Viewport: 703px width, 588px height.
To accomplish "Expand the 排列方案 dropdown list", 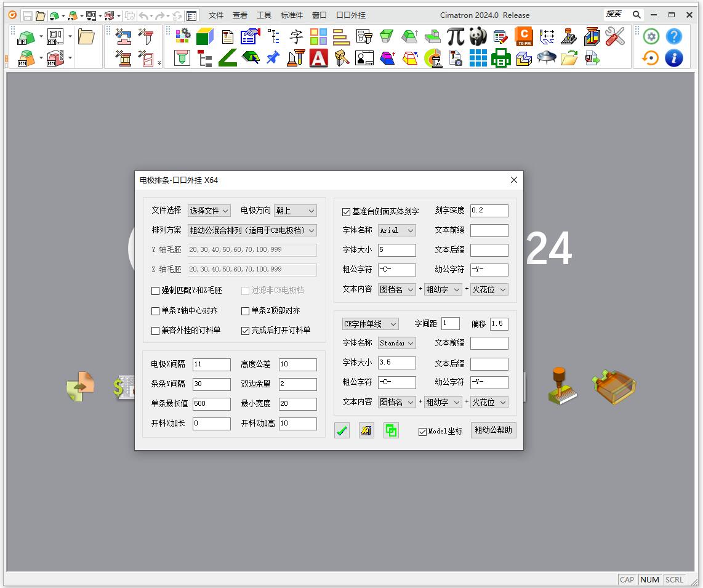I will [x=252, y=230].
